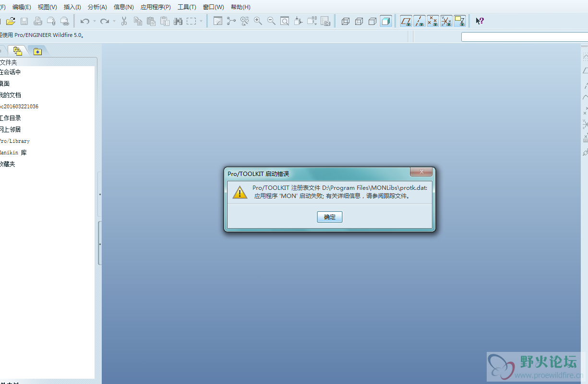Open the Redo history dropdown arrow
The image size is (588, 384).
click(114, 21)
